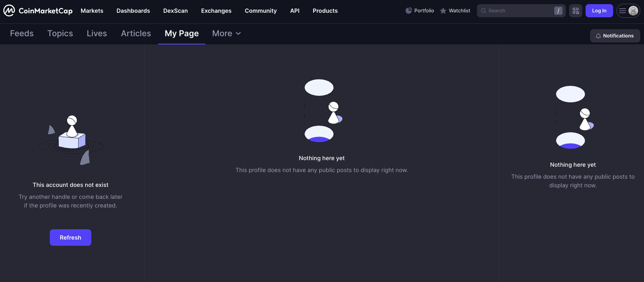644x282 pixels.
Task: Select the Lives tab
Action: (97, 33)
